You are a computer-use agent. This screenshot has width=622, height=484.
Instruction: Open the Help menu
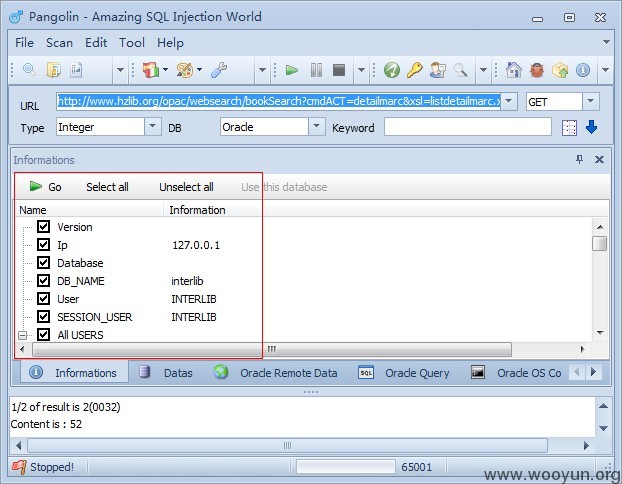pos(170,42)
